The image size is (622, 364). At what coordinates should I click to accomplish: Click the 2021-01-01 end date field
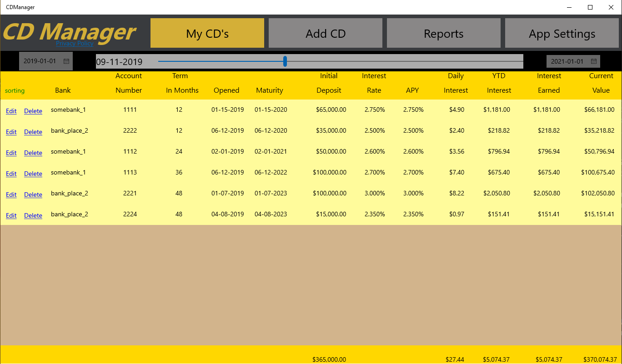(x=567, y=61)
